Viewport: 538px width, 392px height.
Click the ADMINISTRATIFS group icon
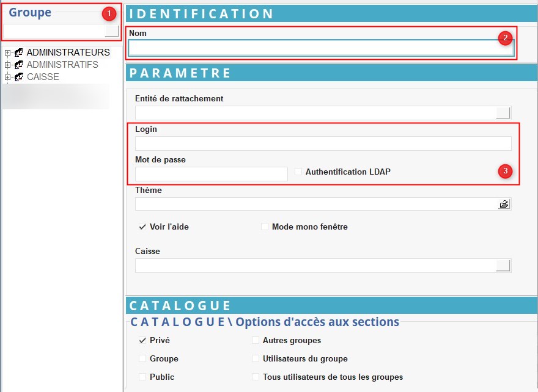coord(19,65)
